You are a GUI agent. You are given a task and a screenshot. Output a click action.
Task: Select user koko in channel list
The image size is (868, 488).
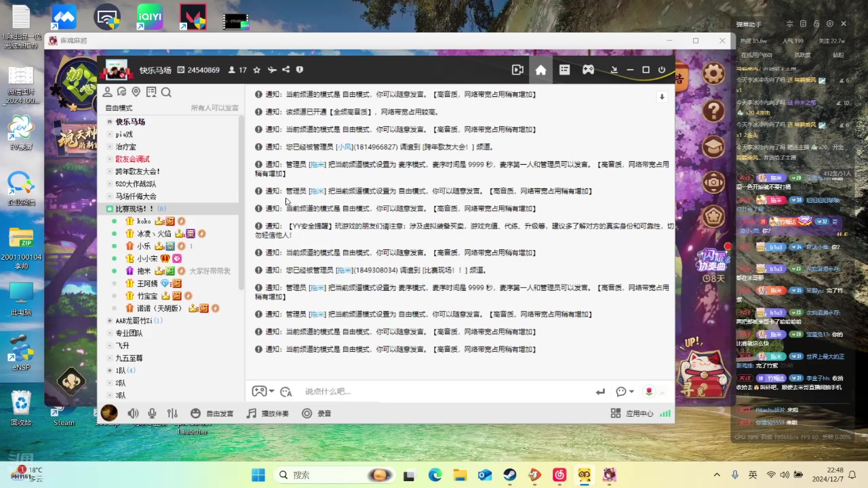(x=144, y=221)
